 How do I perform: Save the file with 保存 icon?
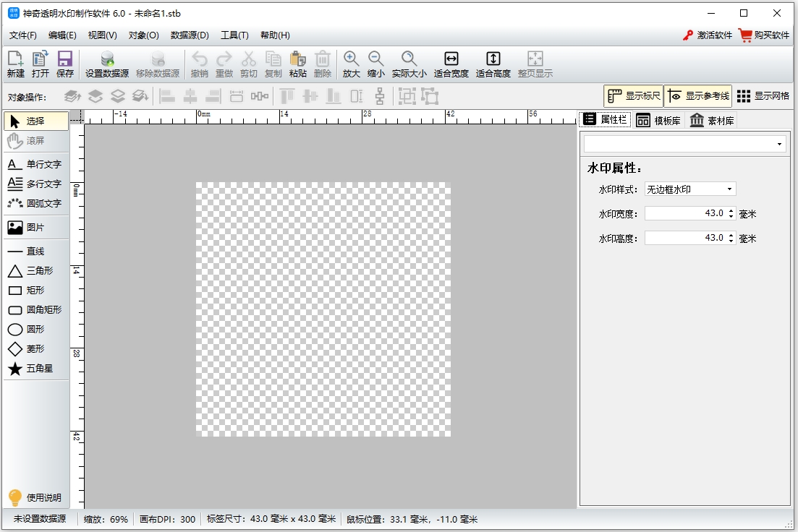[x=65, y=64]
